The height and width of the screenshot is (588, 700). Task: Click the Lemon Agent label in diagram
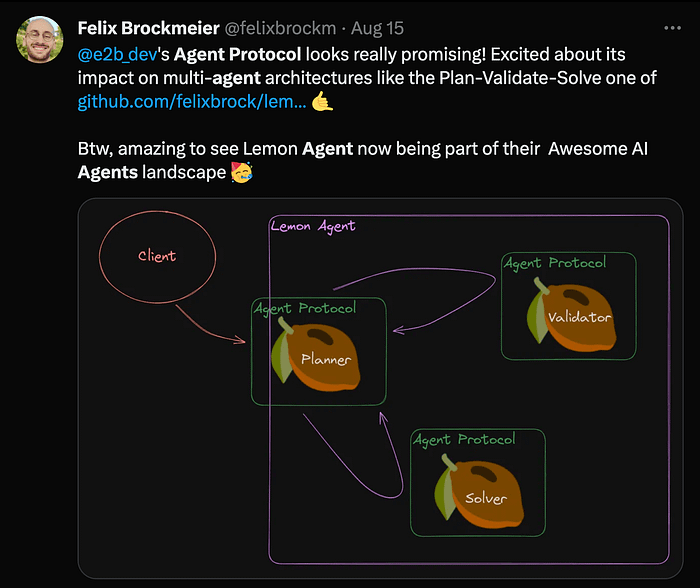[x=313, y=226]
